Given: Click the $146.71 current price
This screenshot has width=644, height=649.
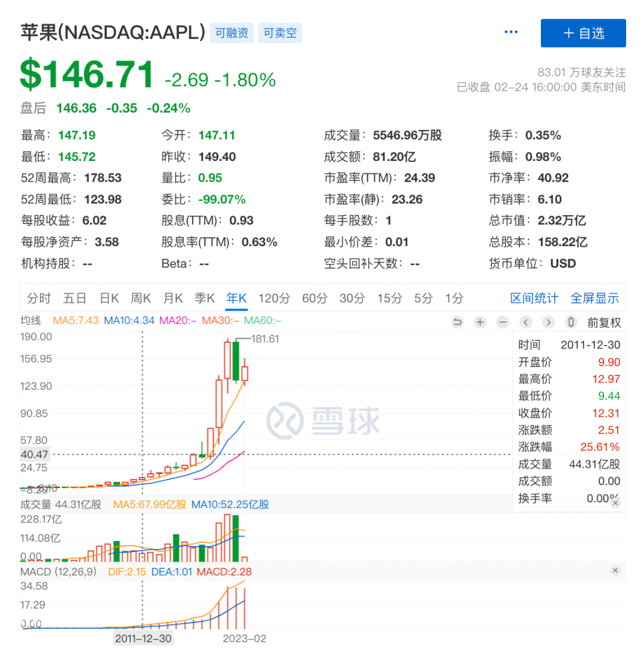Looking at the screenshot, I should (x=86, y=74).
